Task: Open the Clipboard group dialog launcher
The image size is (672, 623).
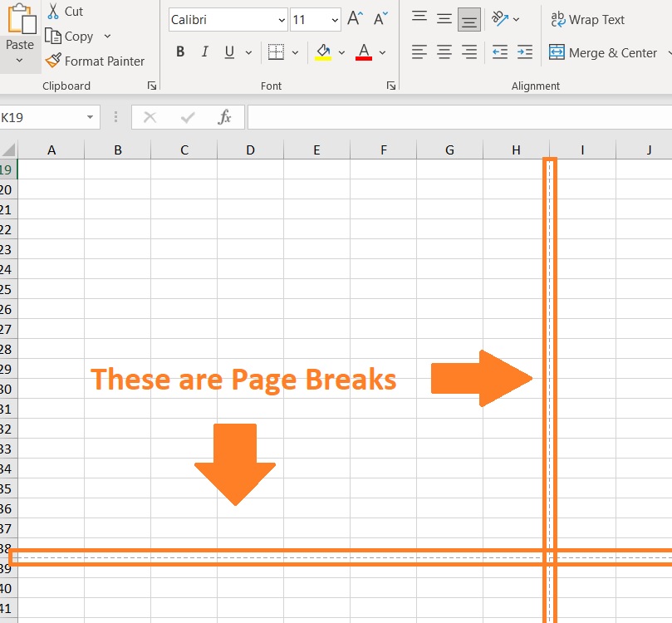Action: point(151,85)
